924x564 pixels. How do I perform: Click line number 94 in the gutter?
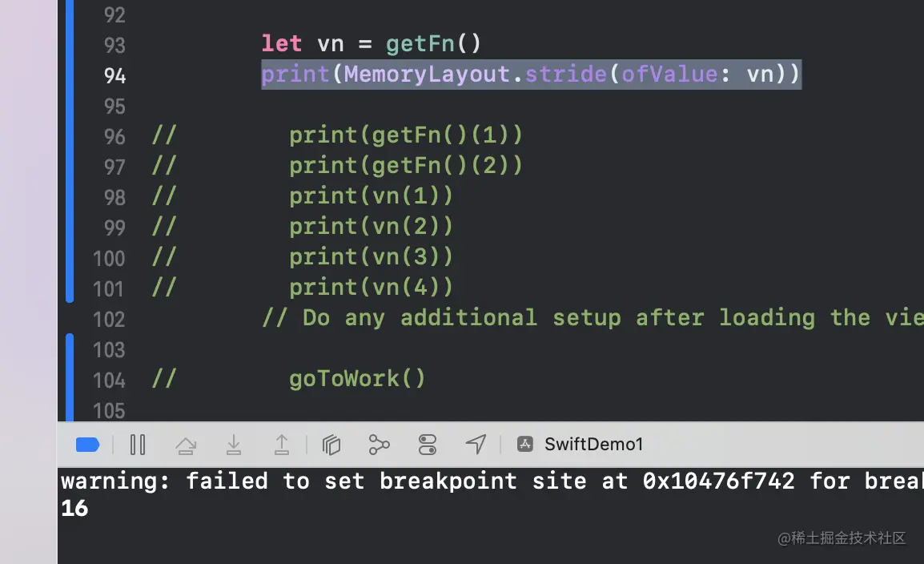115,75
